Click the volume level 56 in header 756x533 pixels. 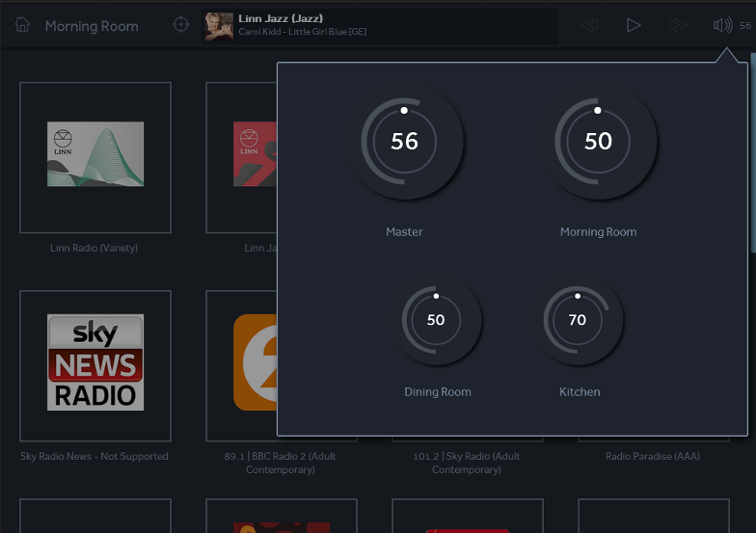(745, 25)
